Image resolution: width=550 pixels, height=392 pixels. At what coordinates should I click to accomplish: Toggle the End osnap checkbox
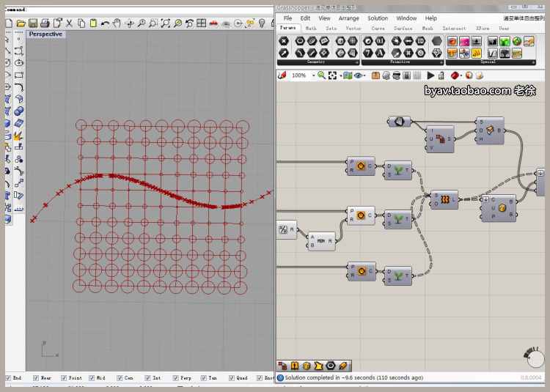(8, 378)
